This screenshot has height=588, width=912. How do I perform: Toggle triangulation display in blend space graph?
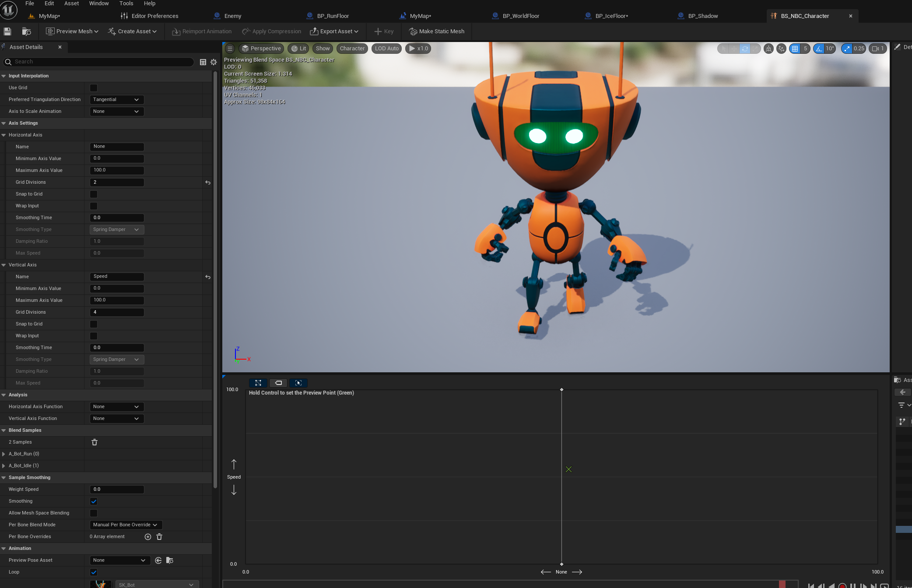click(x=258, y=383)
